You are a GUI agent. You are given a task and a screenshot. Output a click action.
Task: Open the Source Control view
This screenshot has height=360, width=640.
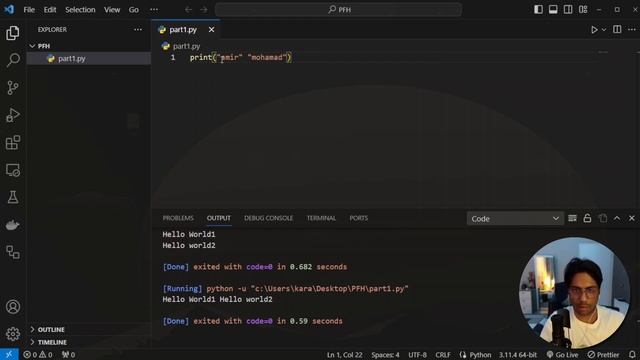(x=13, y=87)
